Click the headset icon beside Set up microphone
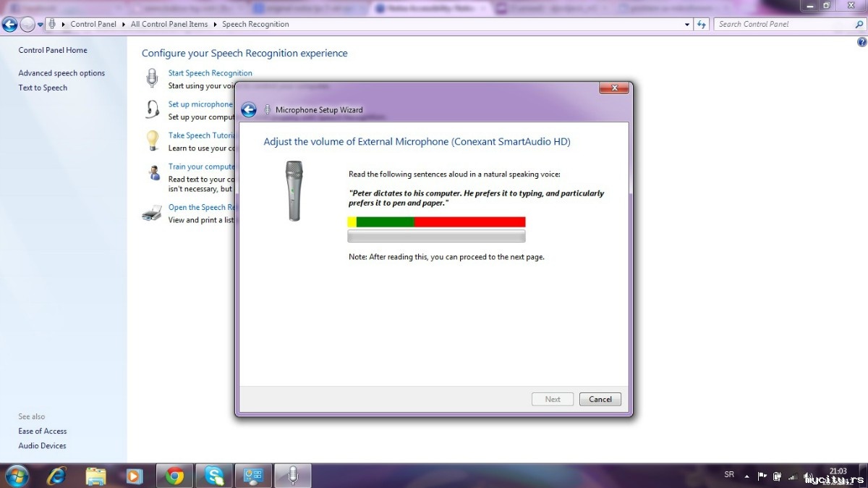 click(152, 109)
